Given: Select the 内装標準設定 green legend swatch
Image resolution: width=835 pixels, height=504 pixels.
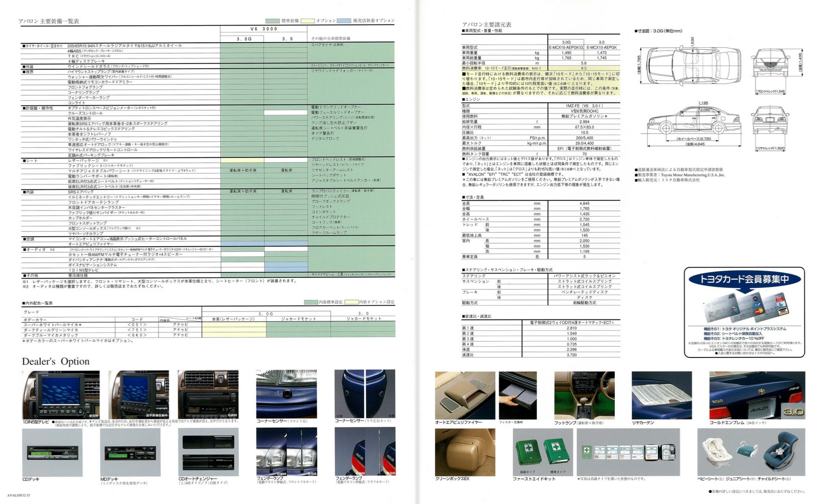Looking at the screenshot, I should click(x=311, y=302).
